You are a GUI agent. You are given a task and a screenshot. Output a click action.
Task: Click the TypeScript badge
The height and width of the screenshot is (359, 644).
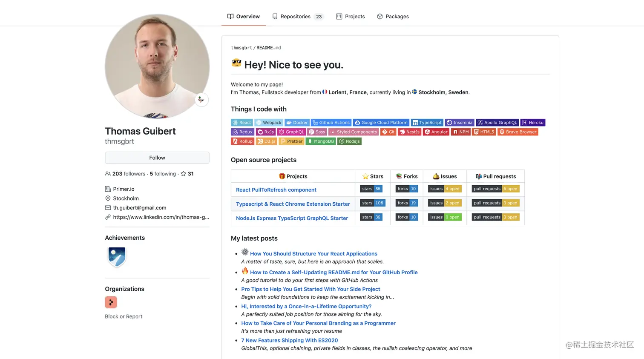[x=427, y=123]
